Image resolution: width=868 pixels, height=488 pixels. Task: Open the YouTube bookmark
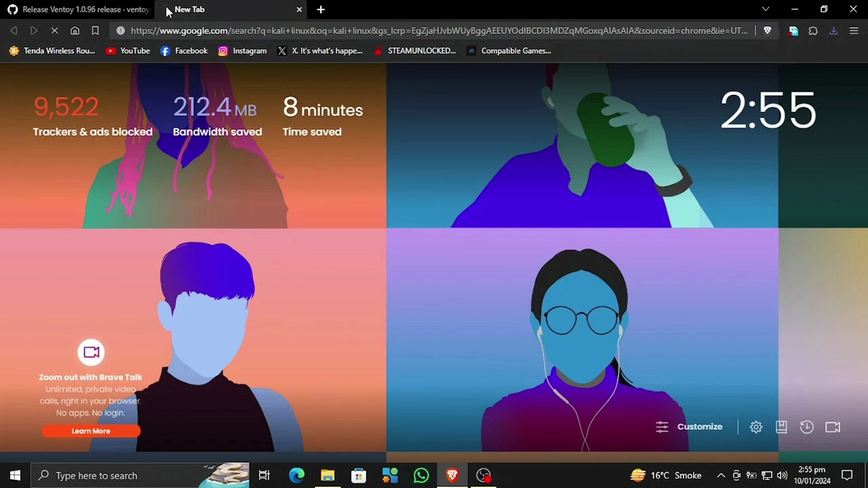click(127, 51)
